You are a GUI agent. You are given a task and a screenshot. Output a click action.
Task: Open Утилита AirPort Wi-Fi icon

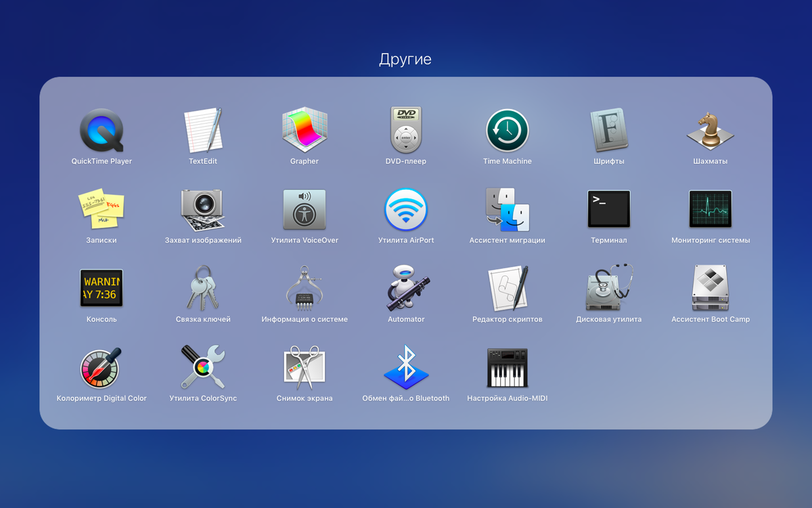[406, 209]
